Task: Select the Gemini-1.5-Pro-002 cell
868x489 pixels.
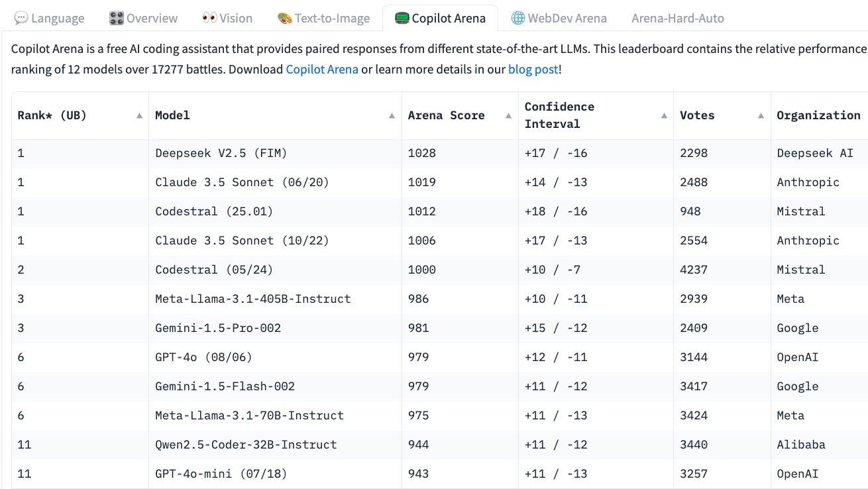Action: click(275, 328)
